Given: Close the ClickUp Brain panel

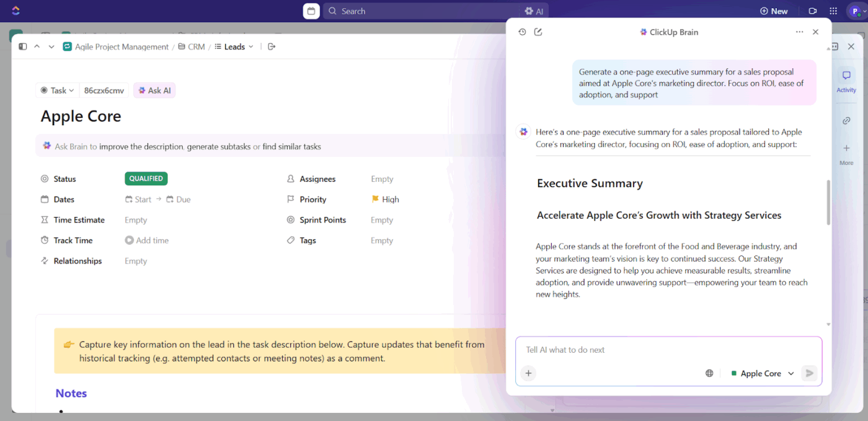Looking at the screenshot, I should (x=816, y=32).
